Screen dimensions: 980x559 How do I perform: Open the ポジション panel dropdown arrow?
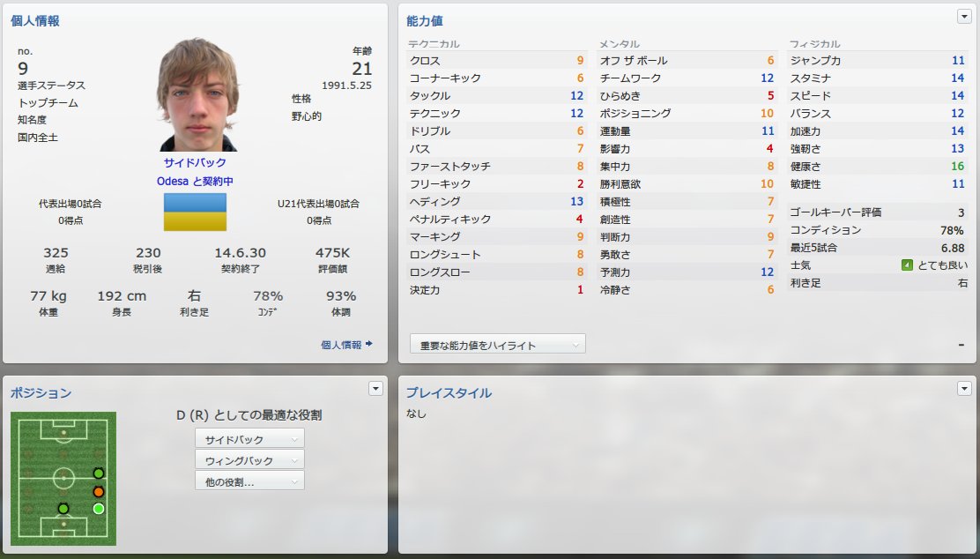click(375, 388)
